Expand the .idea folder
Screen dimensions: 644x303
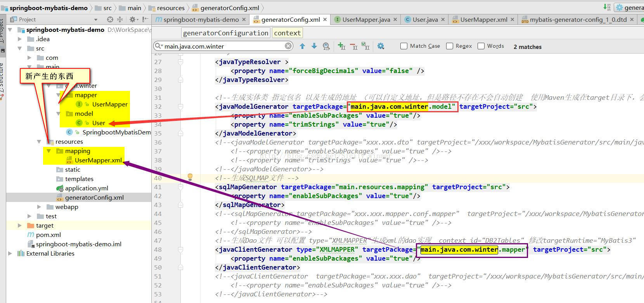(20, 39)
